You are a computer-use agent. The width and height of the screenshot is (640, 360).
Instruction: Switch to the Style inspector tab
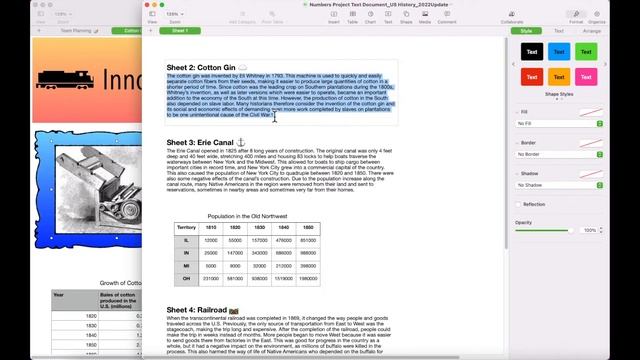(x=526, y=31)
